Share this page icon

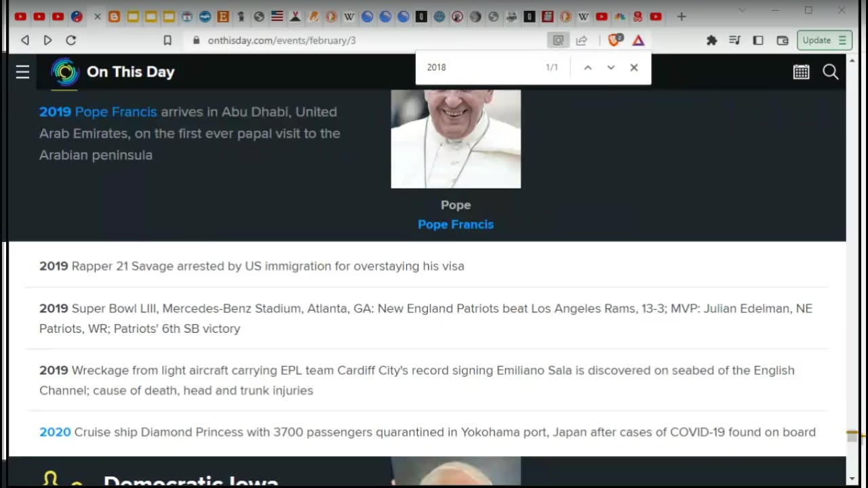click(581, 40)
